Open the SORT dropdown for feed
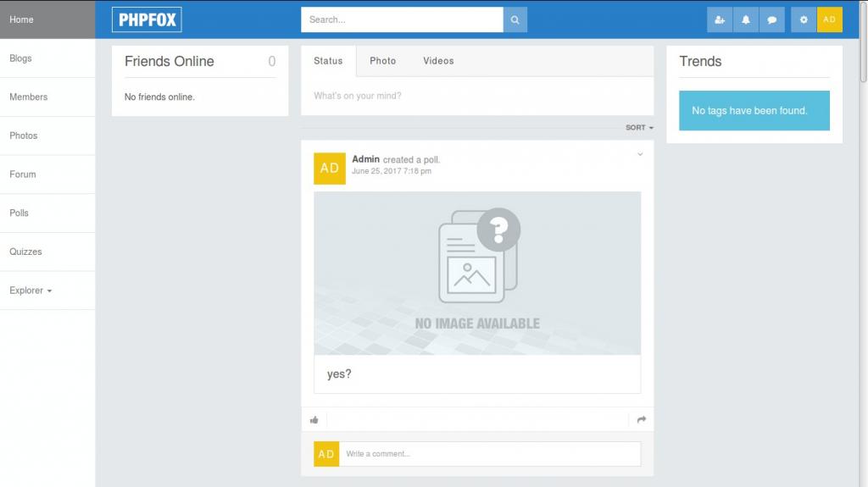The height and width of the screenshot is (487, 868). click(639, 128)
